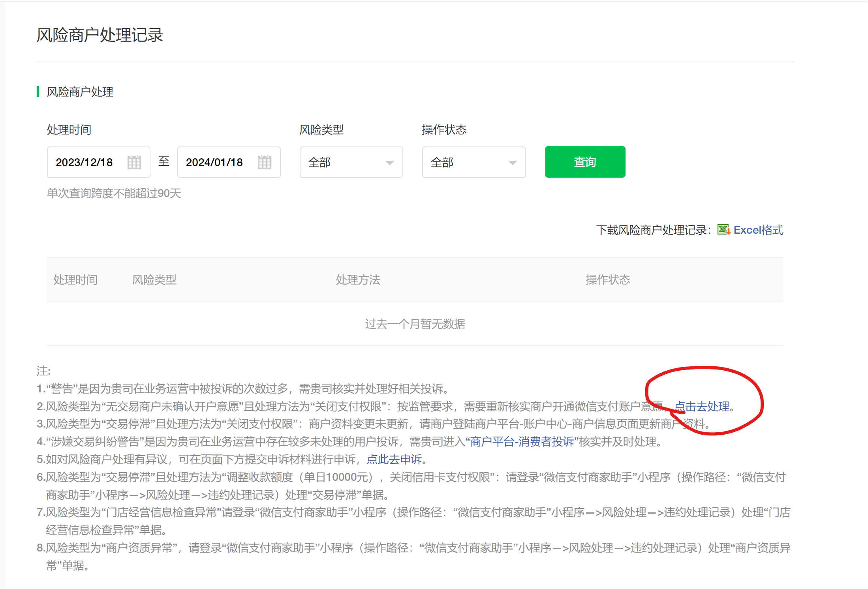
Task: Select the 操作状态 全部 combo box
Action: (466, 162)
